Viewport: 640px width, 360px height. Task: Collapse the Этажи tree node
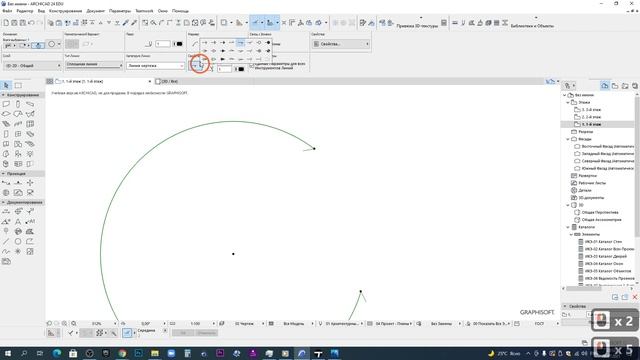pos(568,102)
